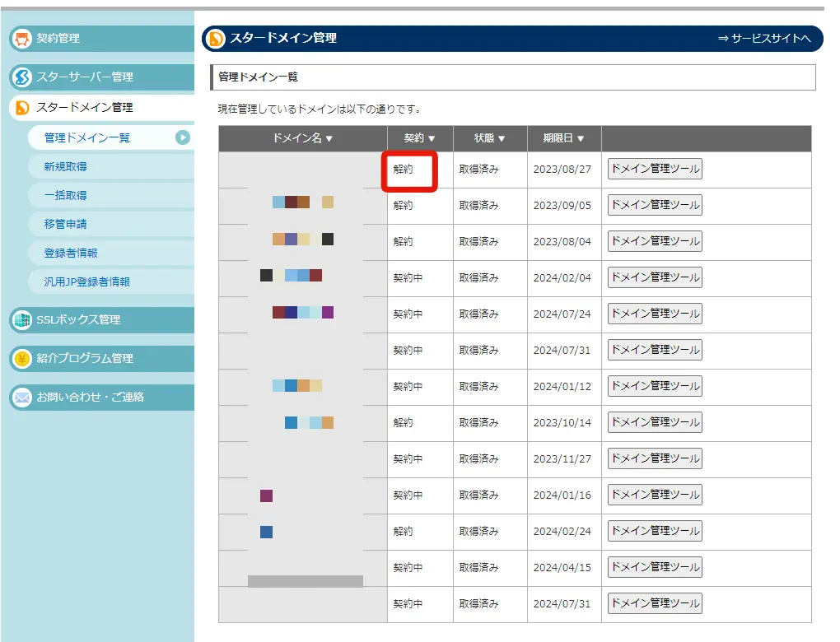Click the header スタードメイン管理 logo icon
840x642 pixels.
217,39
